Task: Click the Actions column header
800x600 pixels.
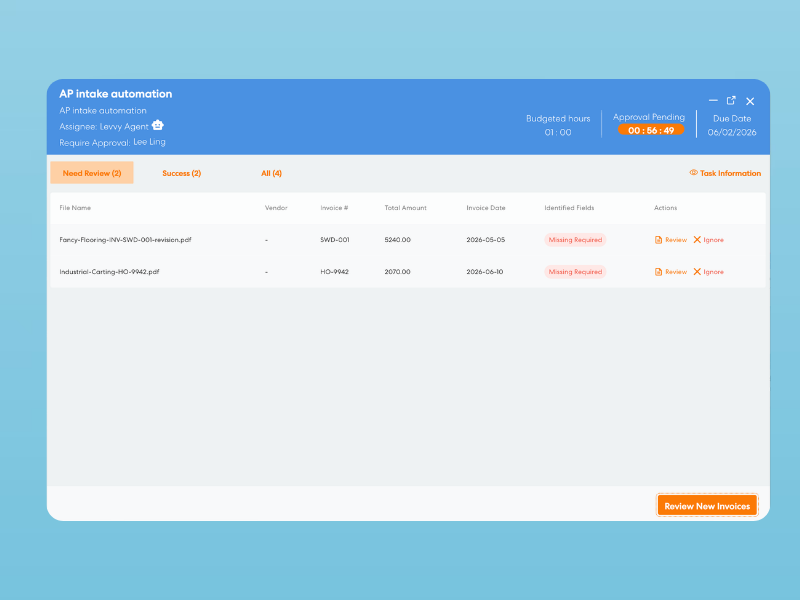Action: point(666,208)
